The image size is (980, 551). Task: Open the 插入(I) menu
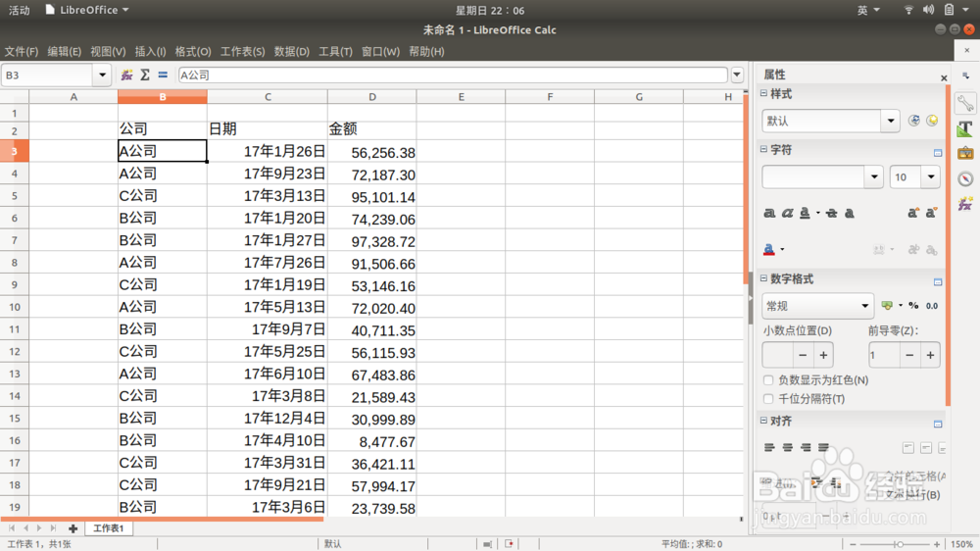[x=150, y=51]
